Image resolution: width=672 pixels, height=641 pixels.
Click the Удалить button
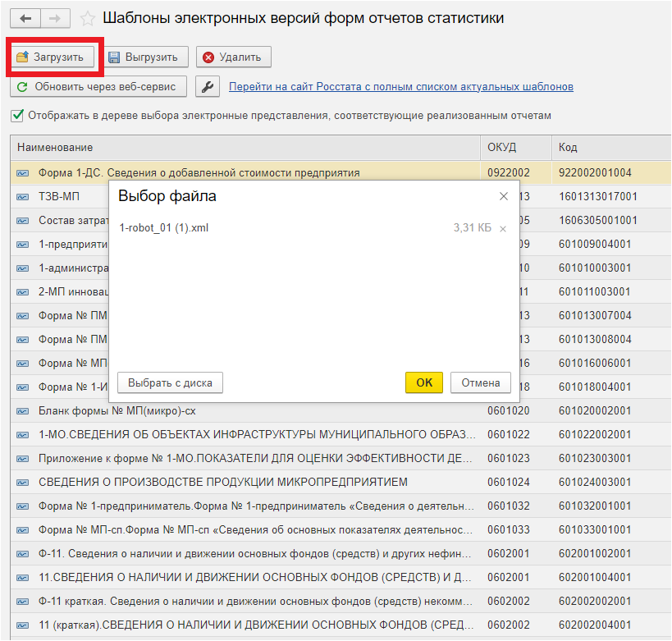(x=234, y=57)
